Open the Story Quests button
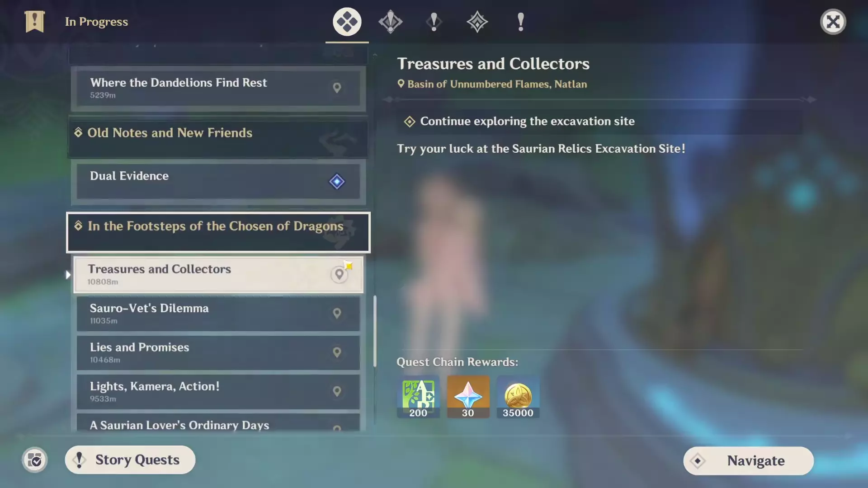This screenshot has height=488, width=868. tap(130, 460)
